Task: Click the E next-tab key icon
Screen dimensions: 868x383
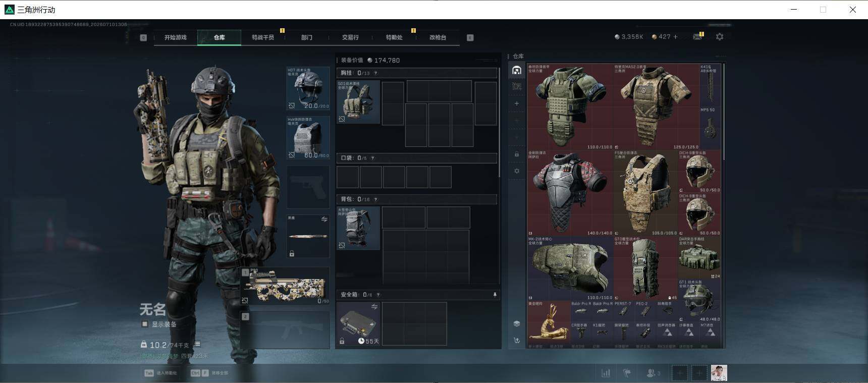Action: click(470, 37)
